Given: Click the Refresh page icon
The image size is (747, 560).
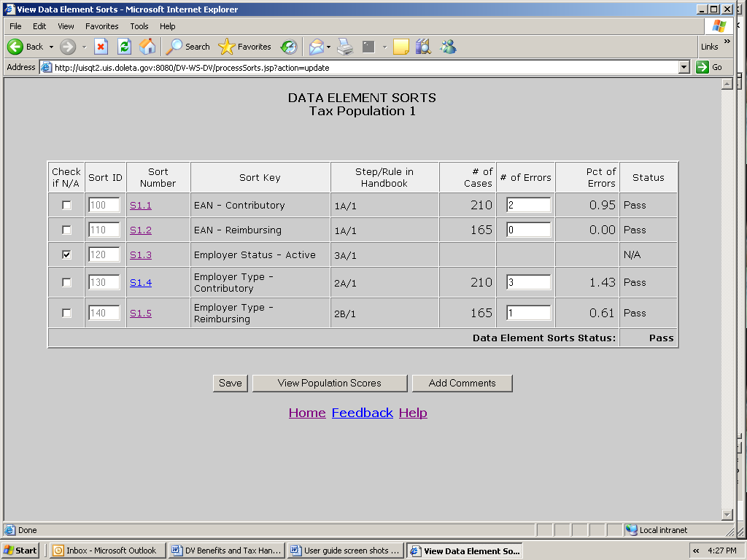Looking at the screenshot, I should click(124, 47).
